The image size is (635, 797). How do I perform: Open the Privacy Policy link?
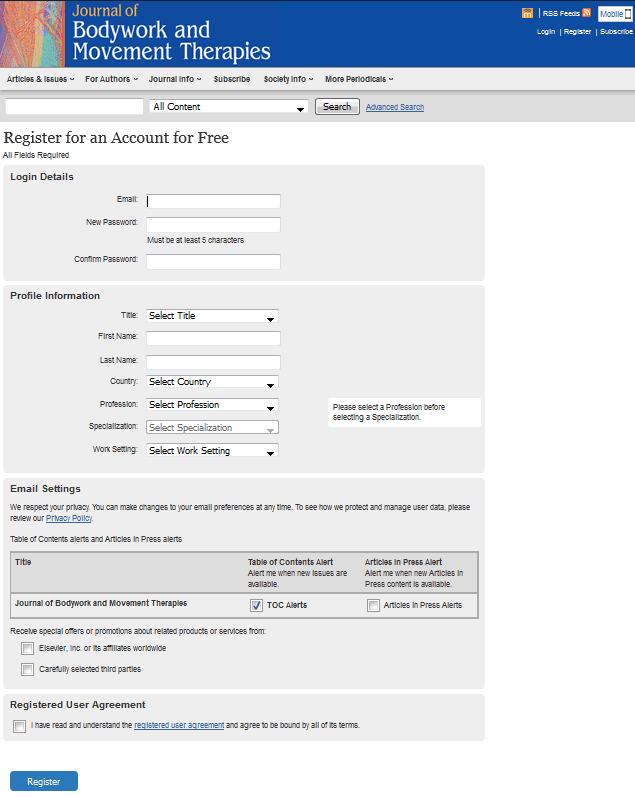(69, 518)
